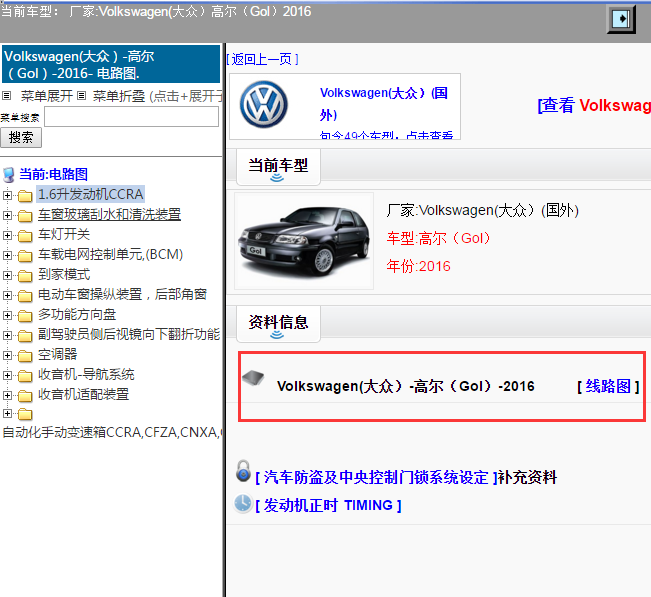Expand the 到家模式 tree node
This screenshot has width=651, height=597.
7,275
